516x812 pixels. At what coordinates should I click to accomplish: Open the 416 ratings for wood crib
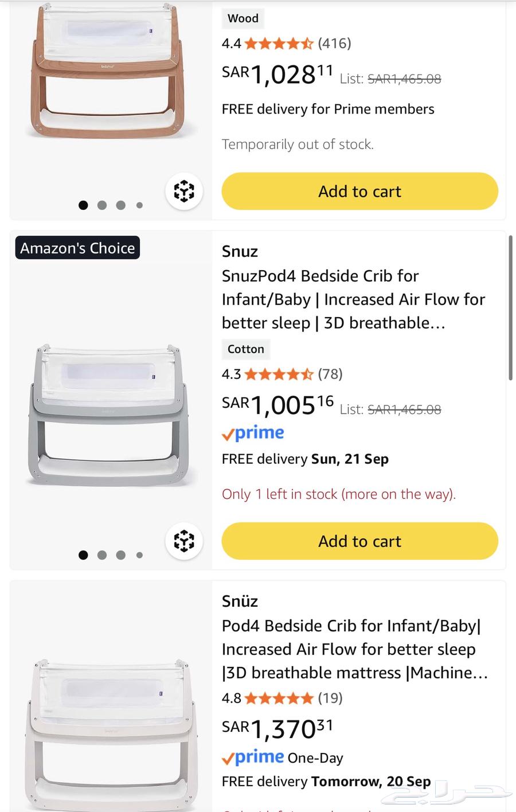click(x=334, y=43)
